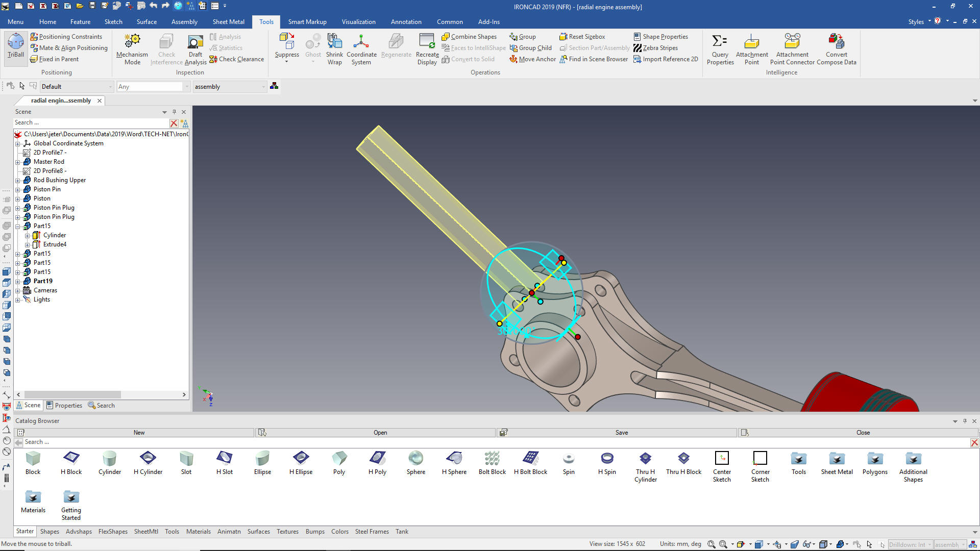Select the Shrink Wrap tool

(x=334, y=49)
